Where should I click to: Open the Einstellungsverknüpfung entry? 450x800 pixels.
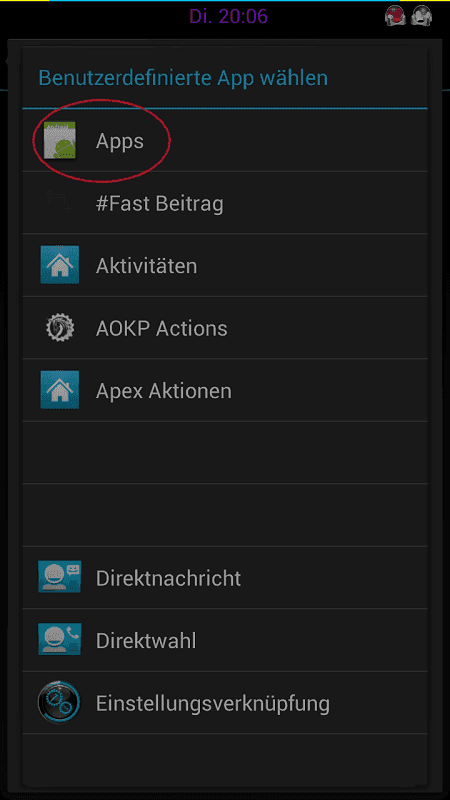coord(224,703)
